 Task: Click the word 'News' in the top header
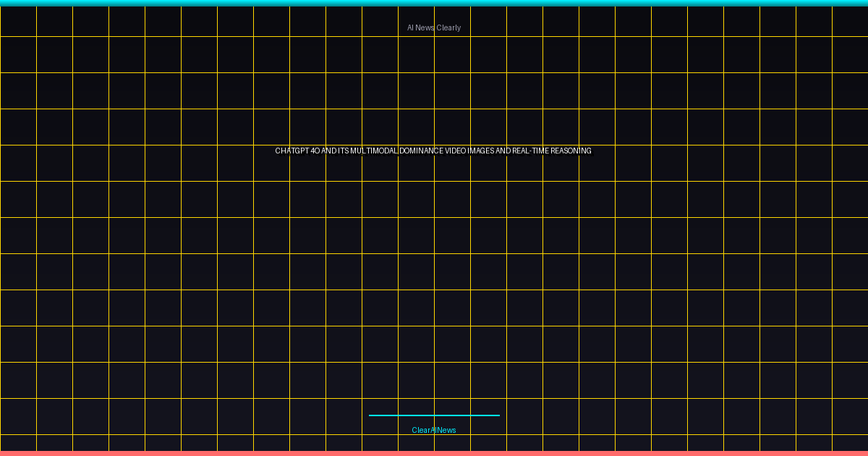click(x=425, y=28)
